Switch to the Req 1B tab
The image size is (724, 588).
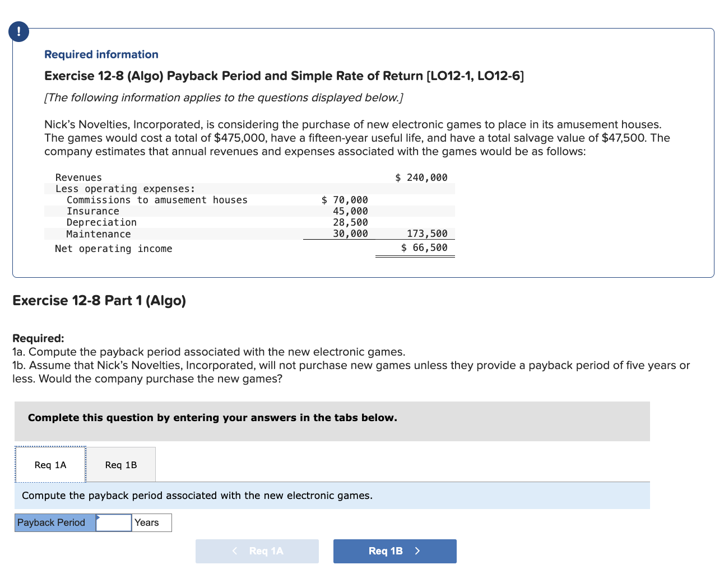point(121,464)
